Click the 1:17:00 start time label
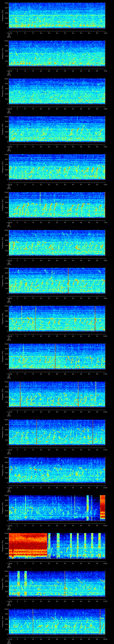 pyautogui.click(x=9, y=639)
